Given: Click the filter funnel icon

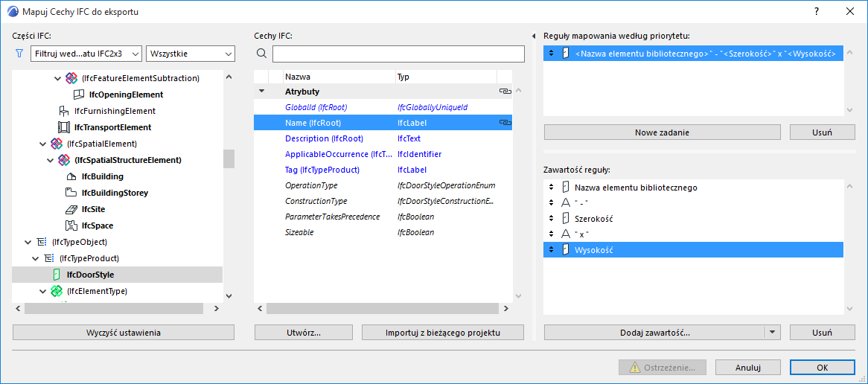Looking at the screenshot, I should tap(19, 54).
